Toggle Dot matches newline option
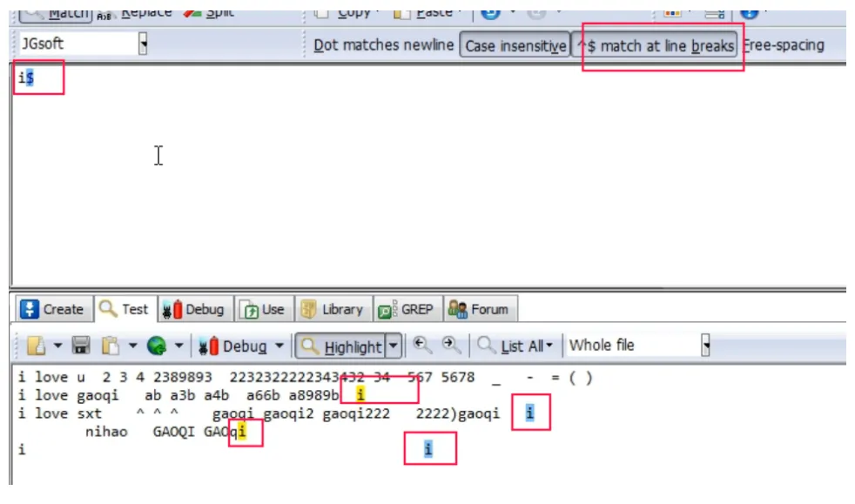Viewport: 855px width, 504px height. [383, 45]
